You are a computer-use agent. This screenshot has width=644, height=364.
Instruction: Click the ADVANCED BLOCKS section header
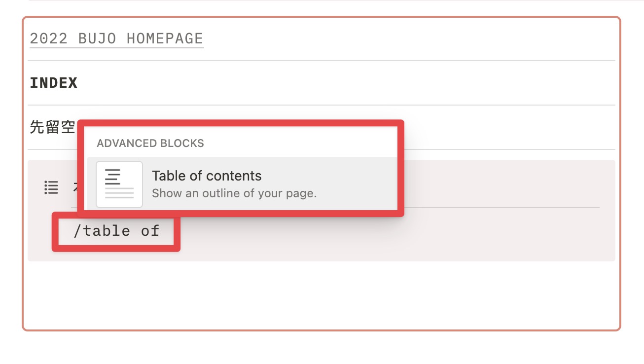(x=150, y=144)
